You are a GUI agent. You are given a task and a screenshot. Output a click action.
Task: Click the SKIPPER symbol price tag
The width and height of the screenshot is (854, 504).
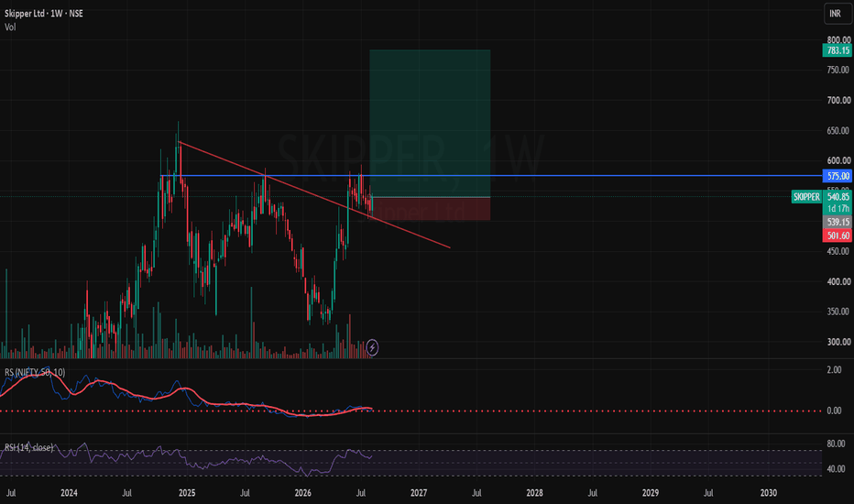[806, 197]
